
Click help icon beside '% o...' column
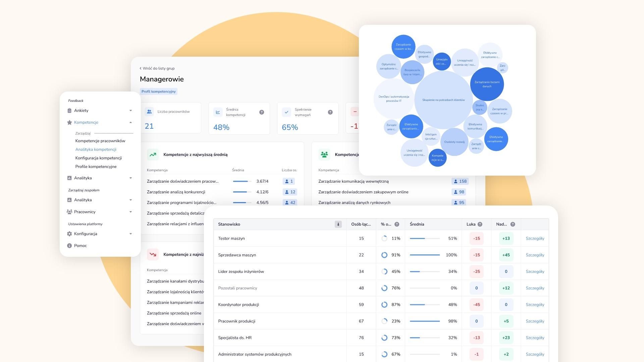(x=397, y=224)
